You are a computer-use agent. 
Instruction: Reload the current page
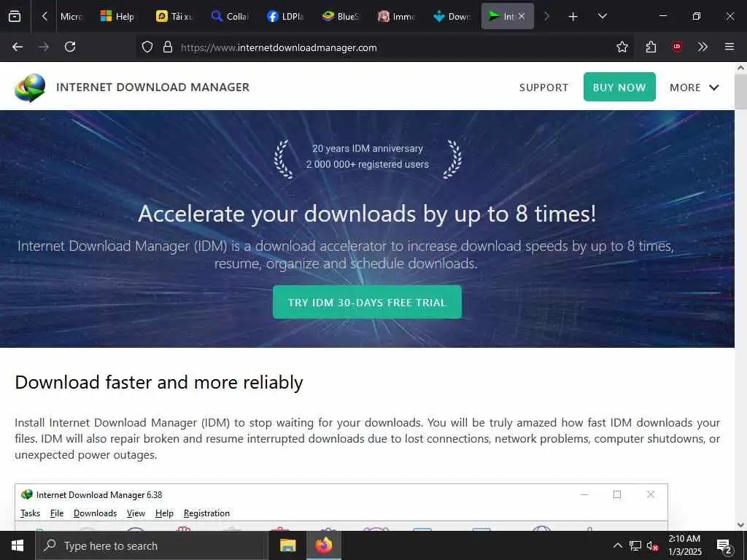pos(70,47)
